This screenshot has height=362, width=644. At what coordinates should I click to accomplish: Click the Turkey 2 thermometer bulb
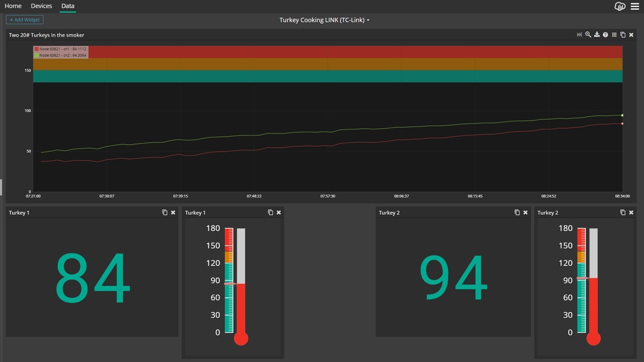[x=593, y=339]
